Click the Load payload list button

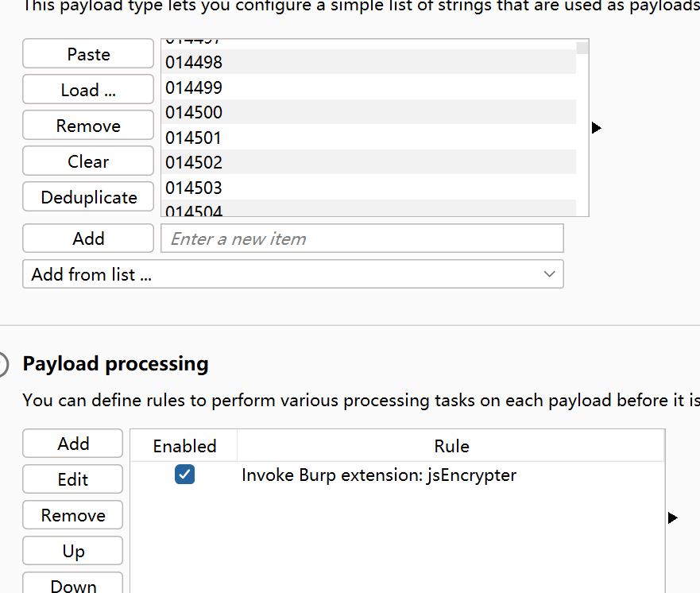coord(88,90)
